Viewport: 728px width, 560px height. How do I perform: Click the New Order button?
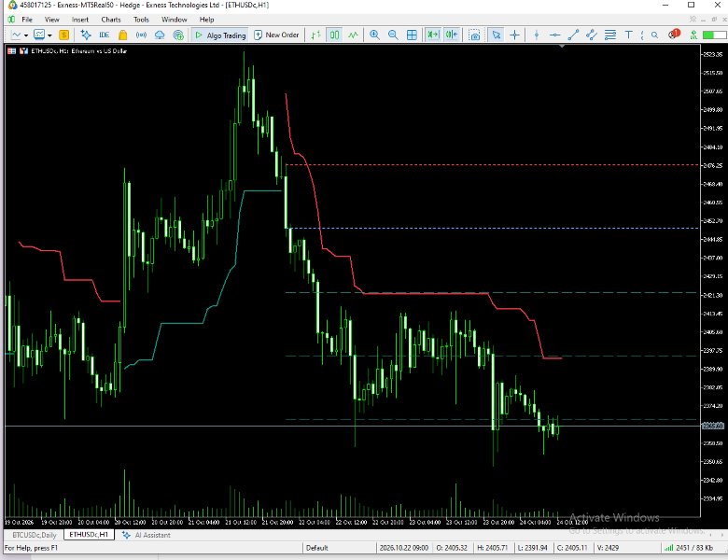(x=276, y=35)
